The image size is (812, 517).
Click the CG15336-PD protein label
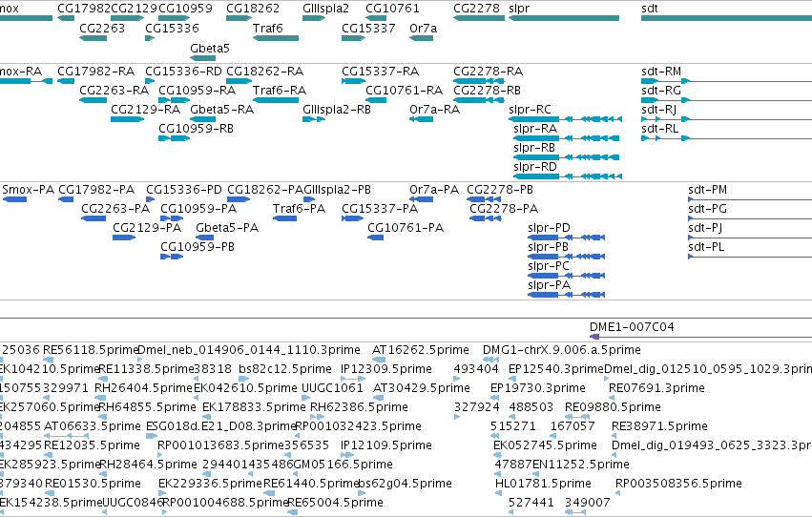pyautogui.click(x=184, y=190)
